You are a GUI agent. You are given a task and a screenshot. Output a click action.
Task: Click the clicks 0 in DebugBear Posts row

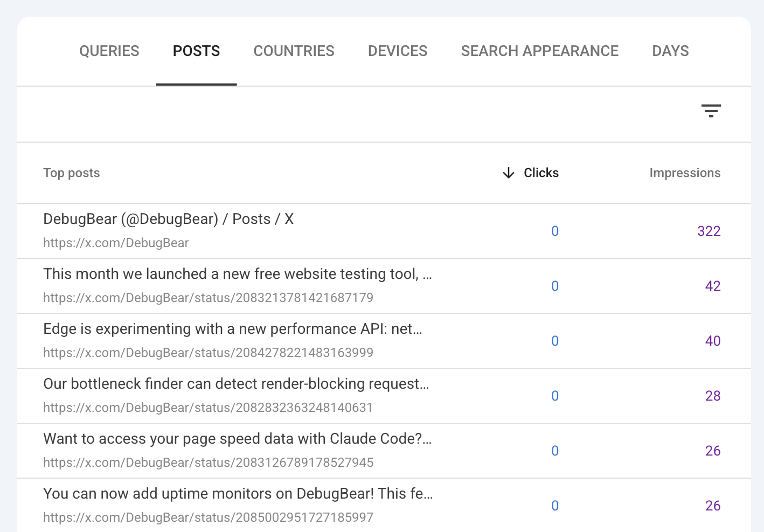[x=555, y=231]
